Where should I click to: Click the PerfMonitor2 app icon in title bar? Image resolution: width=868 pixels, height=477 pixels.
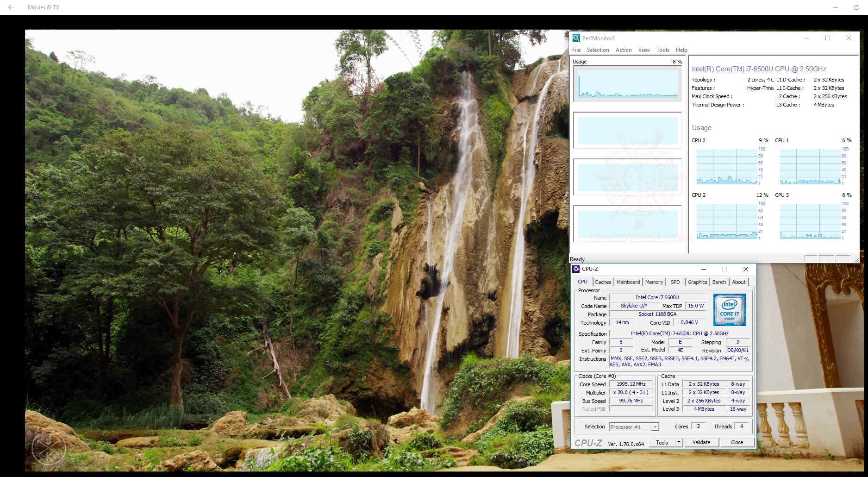click(576, 38)
